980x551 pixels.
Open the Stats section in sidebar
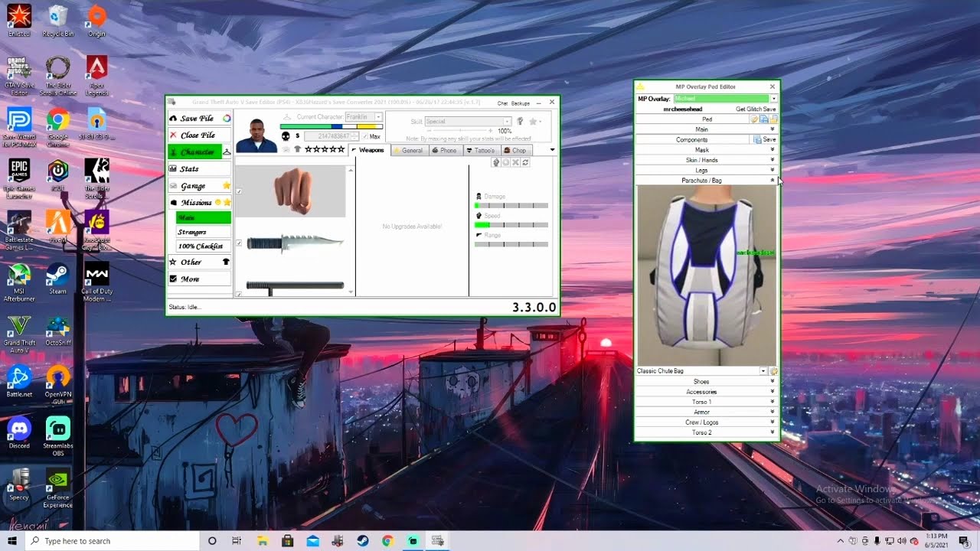[199, 169]
